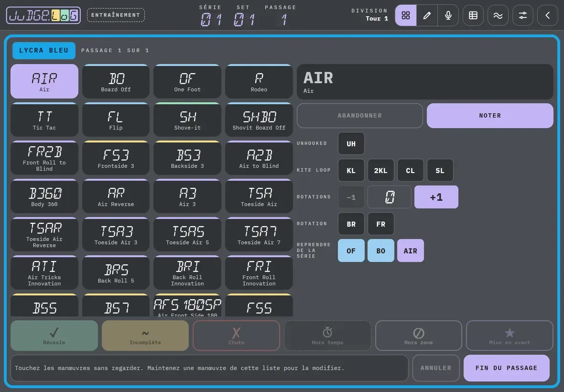Mark trick as Chute
The width and height of the screenshot is (564, 392).
tap(236, 336)
